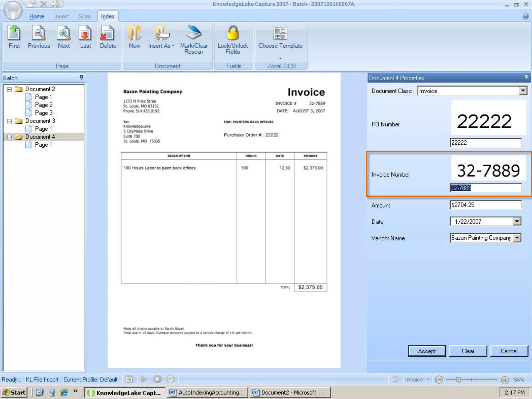Click the zoom slider handle

tap(459, 380)
